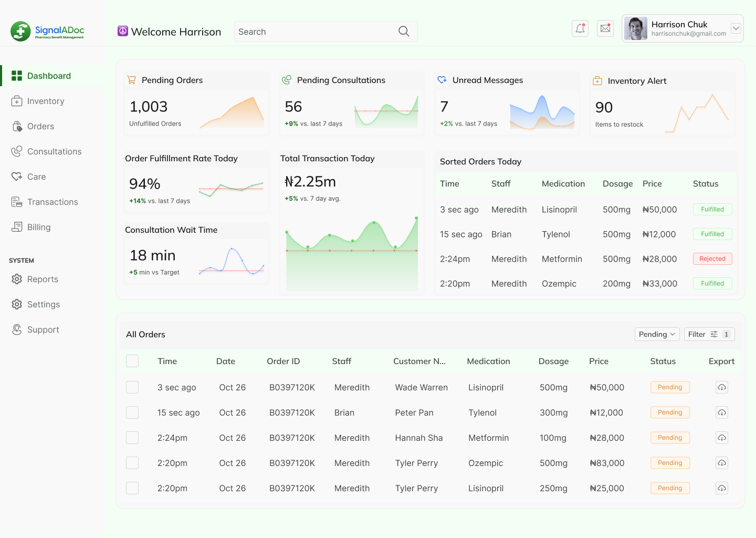The height and width of the screenshot is (538, 756).
Task: Click the Total Transaction Today chart
Action: [352, 253]
